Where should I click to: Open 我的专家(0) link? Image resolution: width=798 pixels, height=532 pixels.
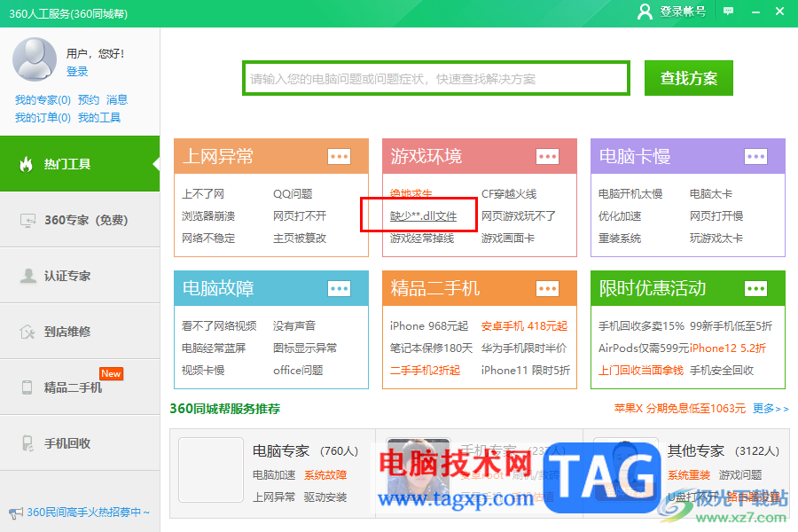pyautogui.click(x=43, y=100)
